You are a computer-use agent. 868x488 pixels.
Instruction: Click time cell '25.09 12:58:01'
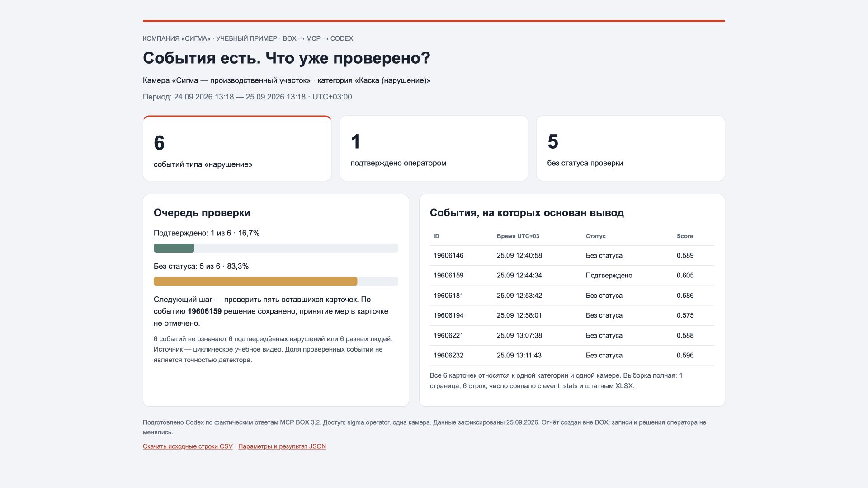coord(519,315)
